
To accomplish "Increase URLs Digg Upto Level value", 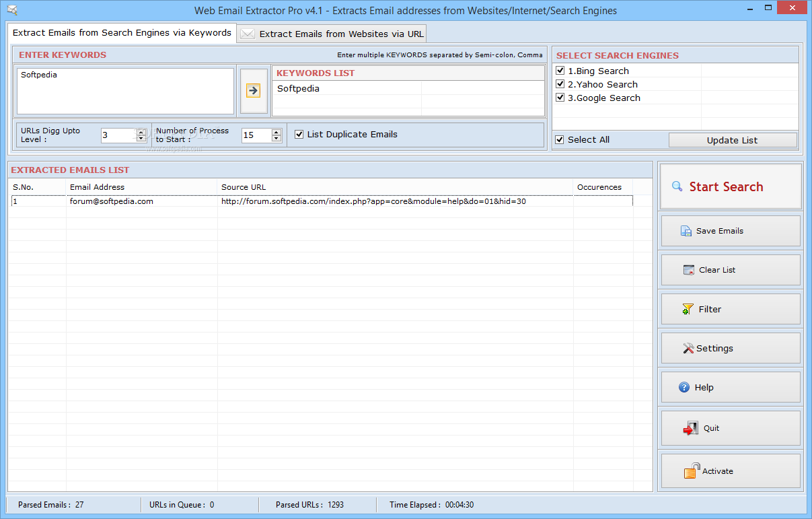I will click(141, 132).
